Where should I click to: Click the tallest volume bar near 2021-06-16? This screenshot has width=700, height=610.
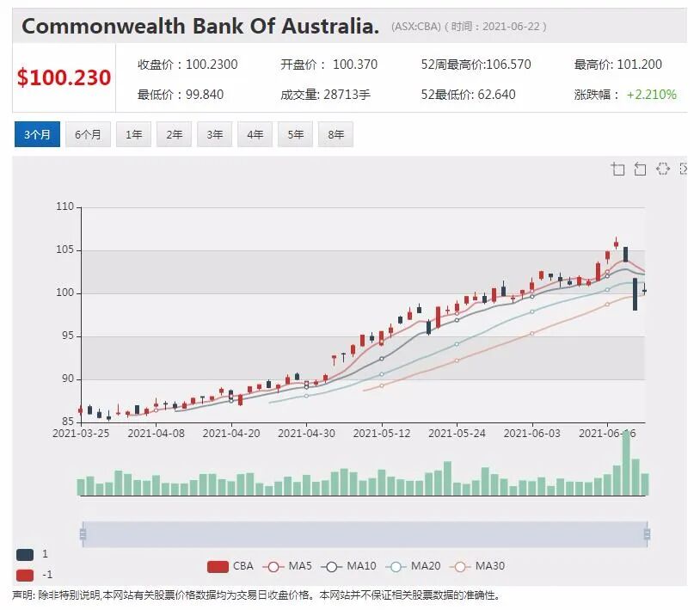pyautogui.click(x=626, y=463)
